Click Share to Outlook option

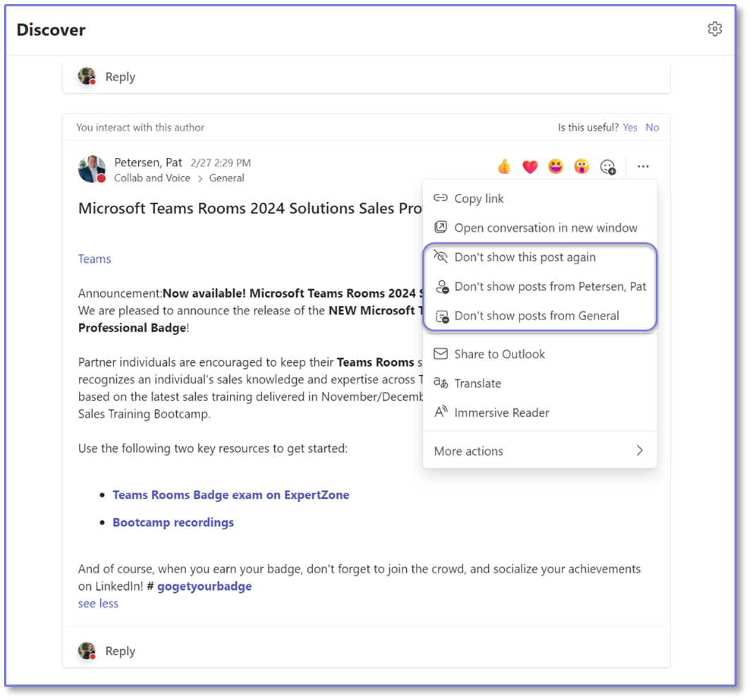point(499,354)
